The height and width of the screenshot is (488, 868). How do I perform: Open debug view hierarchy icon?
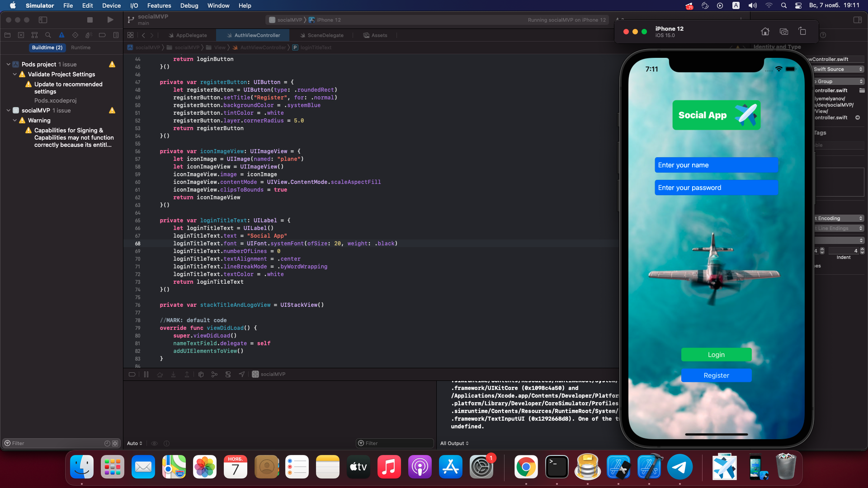201,374
